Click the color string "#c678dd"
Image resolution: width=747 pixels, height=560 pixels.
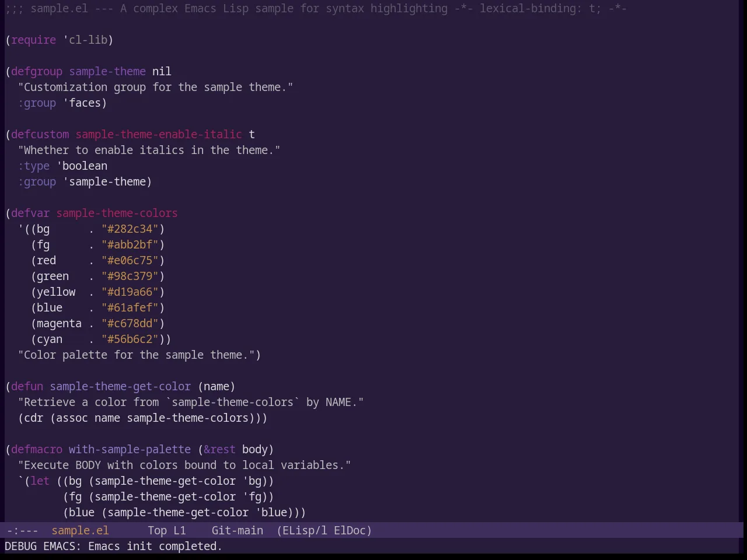click(130, 323)
